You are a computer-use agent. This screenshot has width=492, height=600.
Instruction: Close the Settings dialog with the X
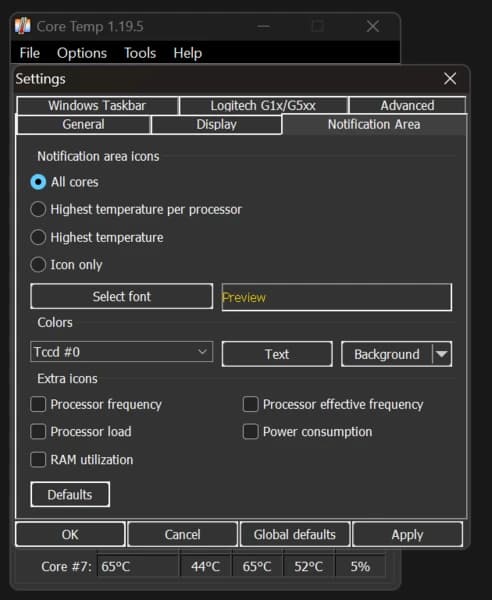click(x=450, y=79)
